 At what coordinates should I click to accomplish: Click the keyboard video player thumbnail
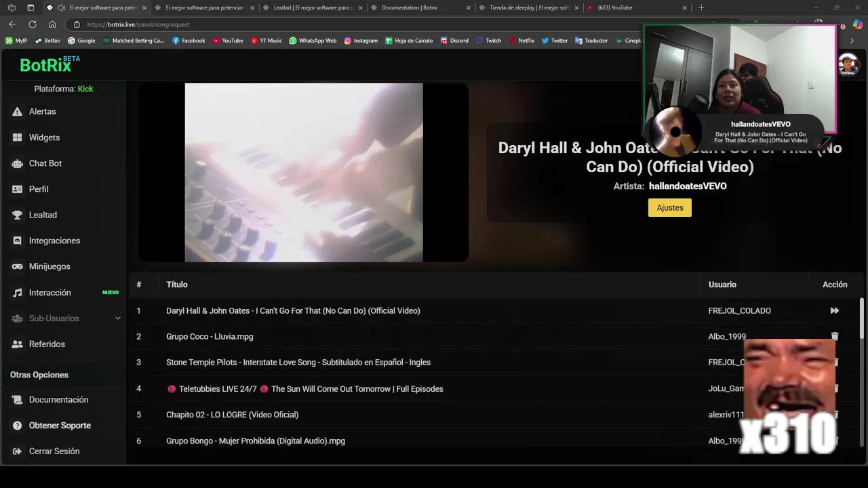304,172
